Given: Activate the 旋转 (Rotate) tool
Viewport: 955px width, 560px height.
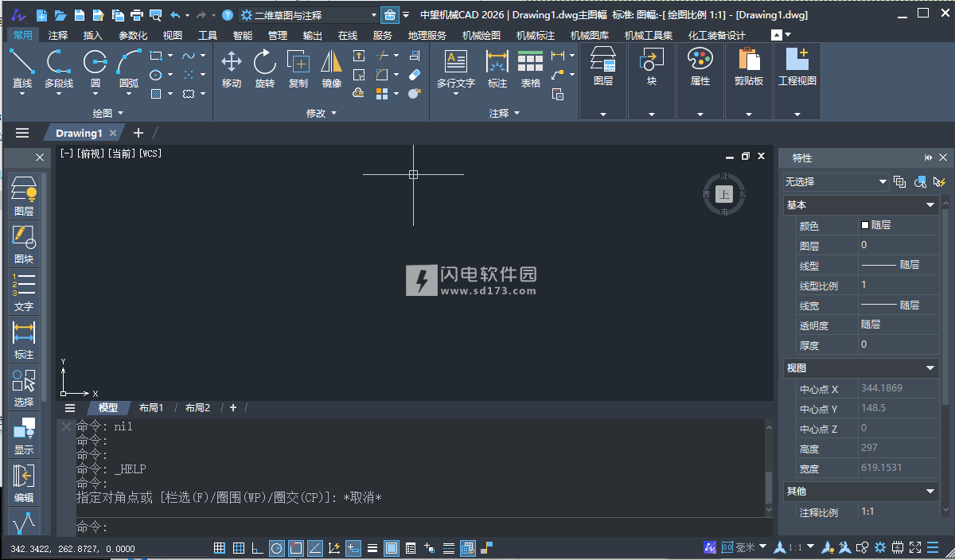Looking at the screenshot, I should tap(265, 68).
